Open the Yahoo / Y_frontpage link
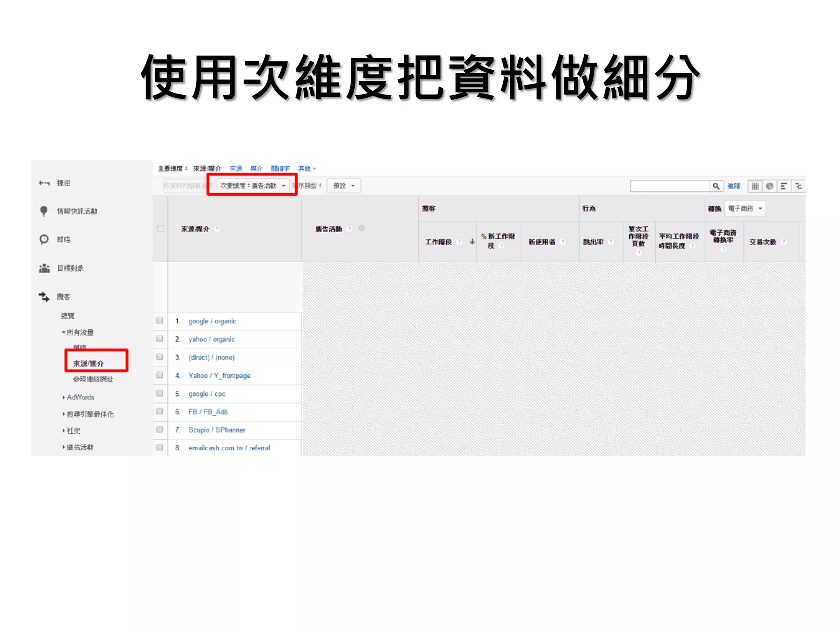840x630 pixels. (x=219, y=375)
